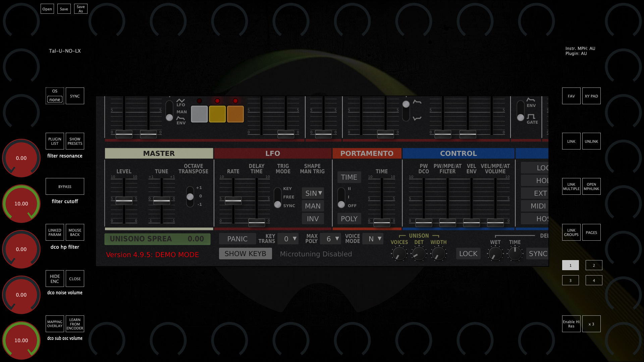Screen dimensions: 644x362
Task: Click MAPPING OVERLAY button
Action: click(55, 324)
